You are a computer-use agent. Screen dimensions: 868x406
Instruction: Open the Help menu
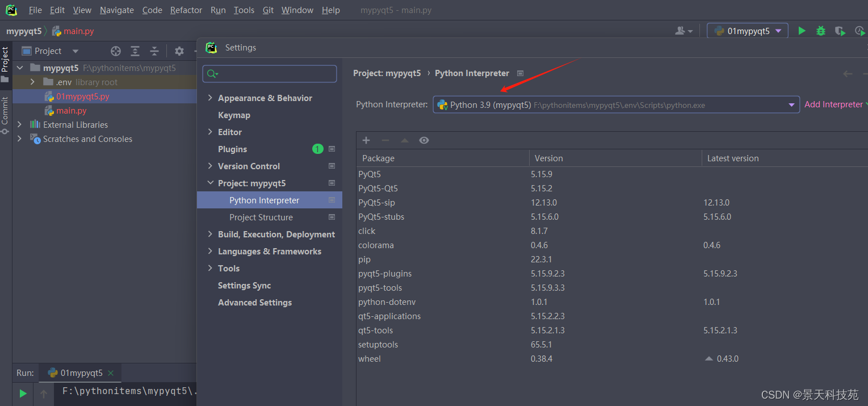tap(331, 10)
